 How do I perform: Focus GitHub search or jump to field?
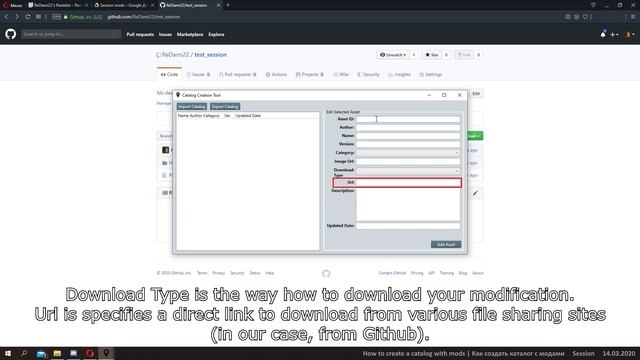71,34
